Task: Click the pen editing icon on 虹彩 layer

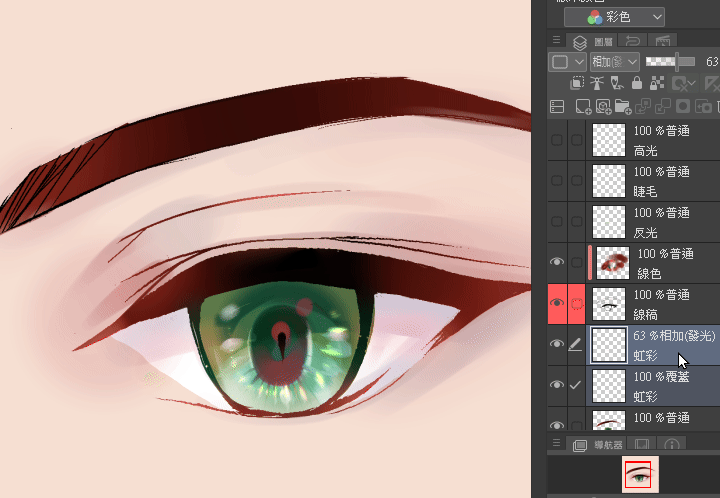Action: (x=575, y=344)
